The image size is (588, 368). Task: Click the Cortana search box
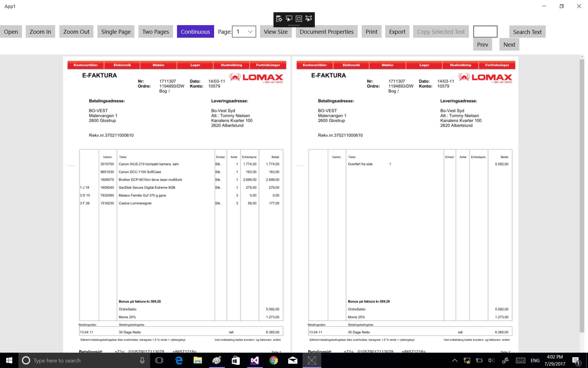point(84,360)
